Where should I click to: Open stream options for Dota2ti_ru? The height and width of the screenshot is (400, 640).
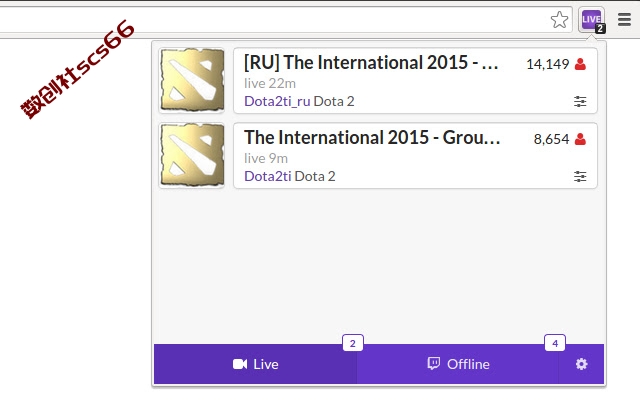(x=580, y=101)
